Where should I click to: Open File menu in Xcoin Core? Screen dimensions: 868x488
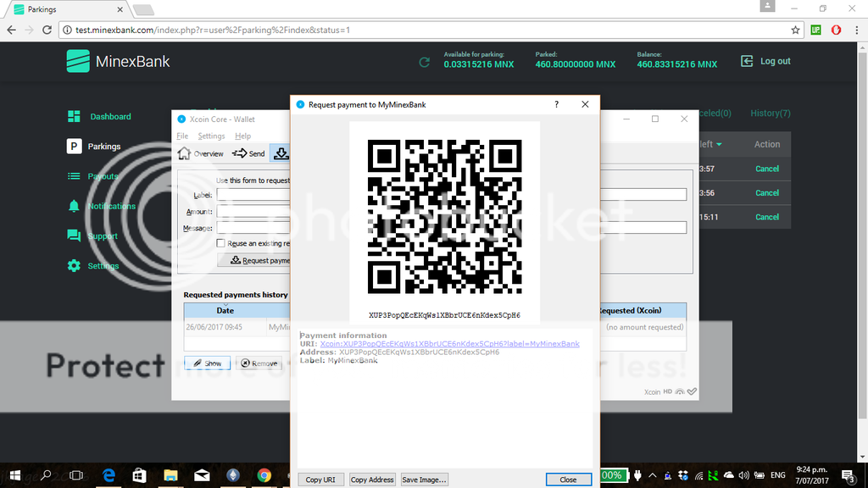[x=182, y=136]
